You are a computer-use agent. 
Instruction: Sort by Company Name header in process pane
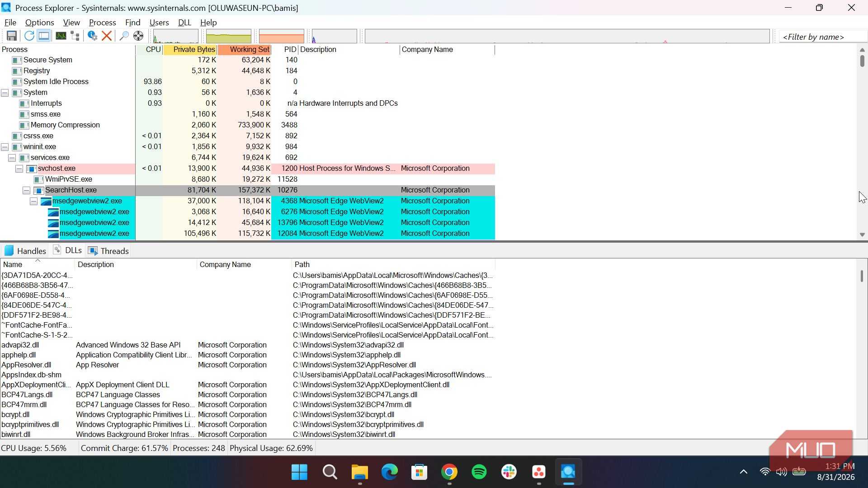pyautogui.click(x=447, y=50)
